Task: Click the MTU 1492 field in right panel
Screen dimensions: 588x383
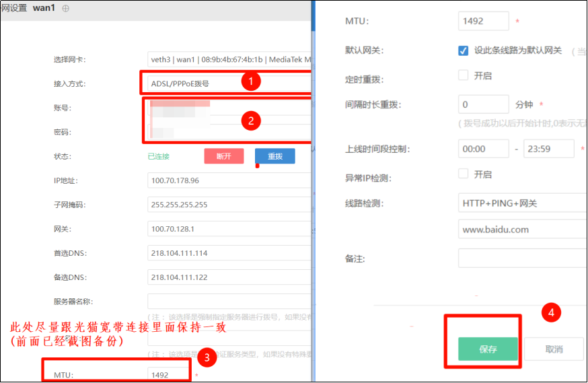Action: [x=483, y=21]
